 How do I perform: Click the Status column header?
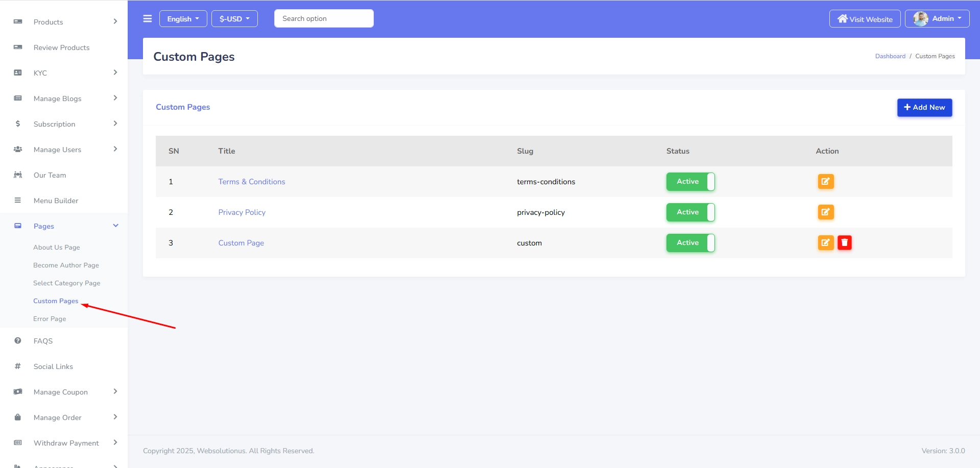[678, 151]
